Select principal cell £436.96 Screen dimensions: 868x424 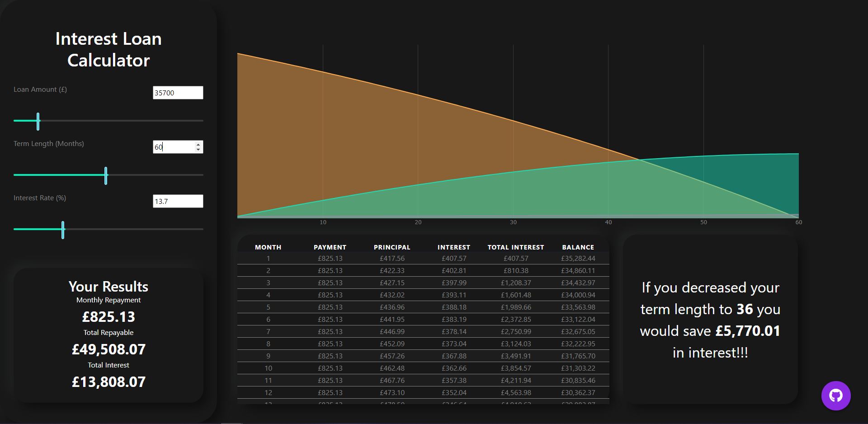(392, 307)
